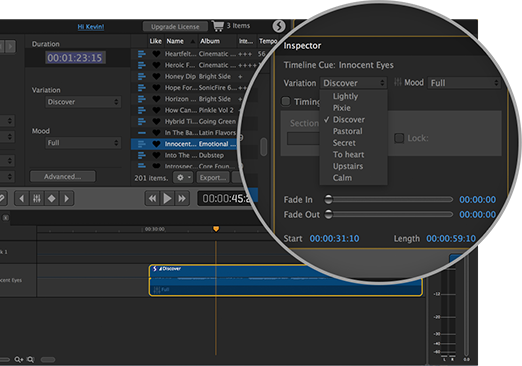Viewport: 522px width, 366px height.
Task: Select Lightly from the variation menu
Action: [345, 96]
